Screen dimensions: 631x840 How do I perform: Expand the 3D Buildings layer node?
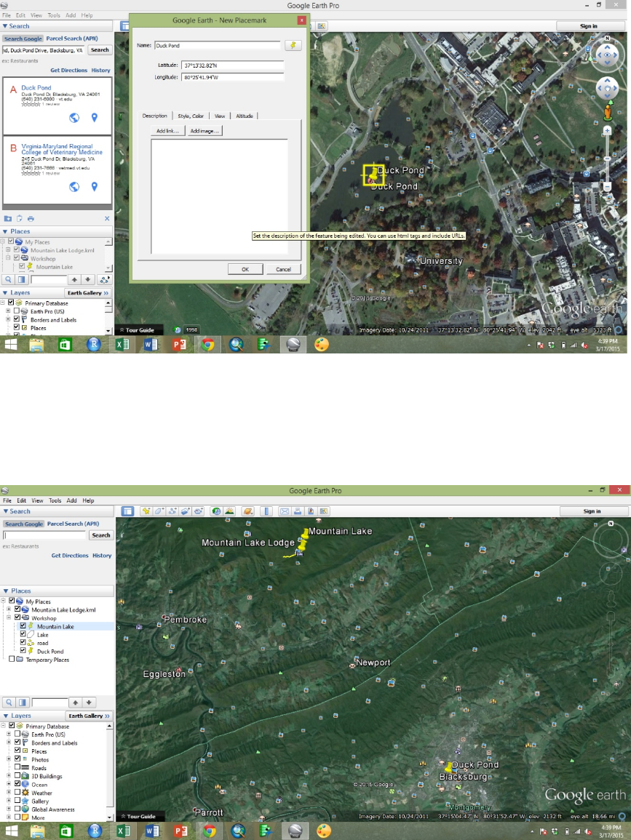9,776
